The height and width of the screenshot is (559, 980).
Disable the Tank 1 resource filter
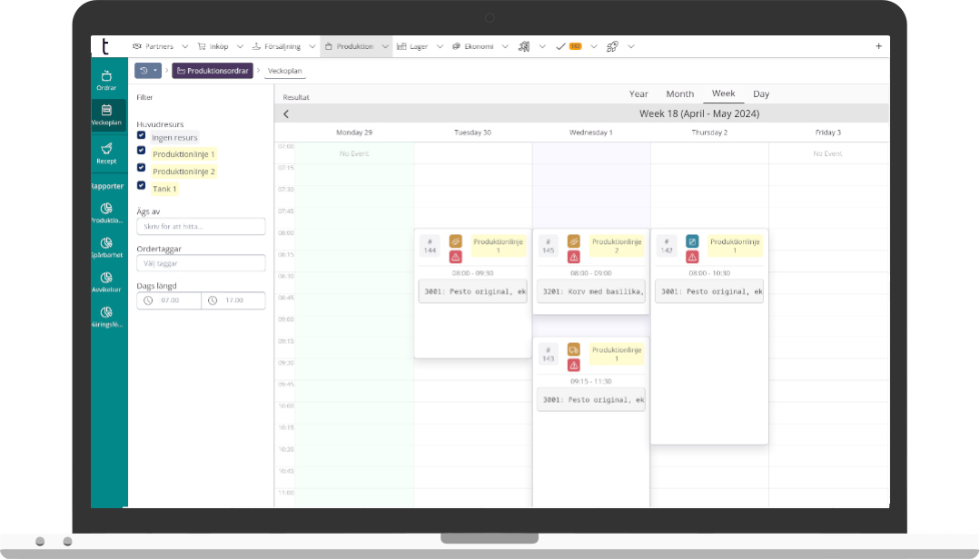141,185
